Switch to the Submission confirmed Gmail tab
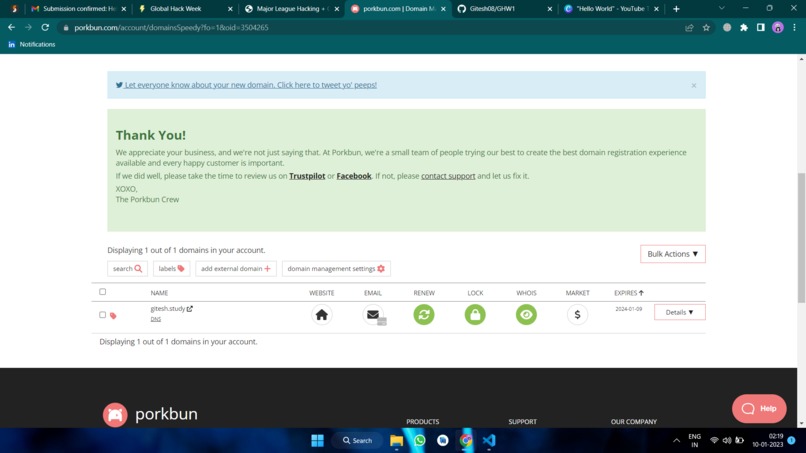The image size is (806, 453). click(78, 9)
